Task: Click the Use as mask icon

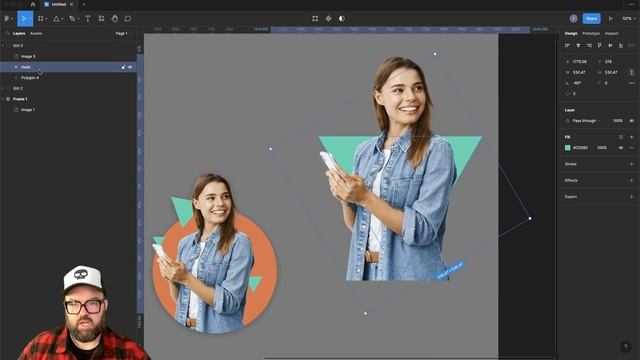Action: click(x=342, y=19)
